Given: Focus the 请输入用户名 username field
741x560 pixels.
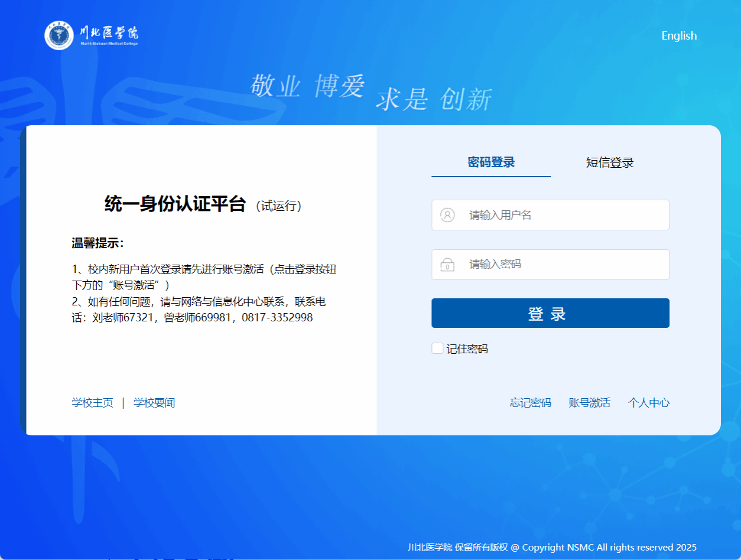Looking at the screenshot, I should coord(561,215).
